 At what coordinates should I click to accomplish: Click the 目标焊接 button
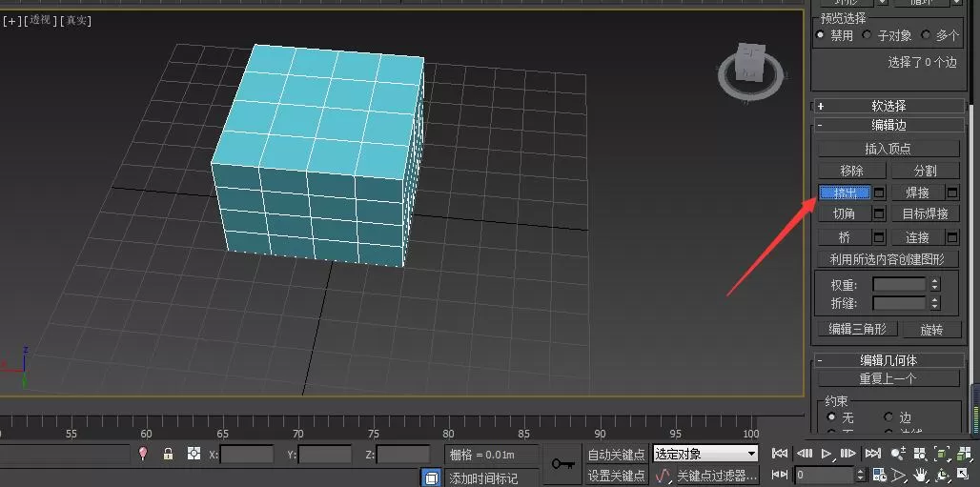coord(925,213)
